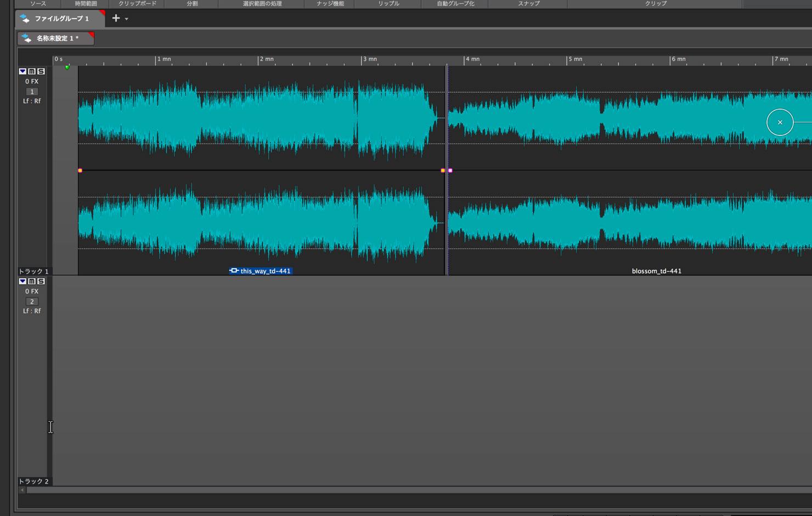Select the orange fade-out point at this_way clip end
The image size is (812, 516).
coord(443,171)
